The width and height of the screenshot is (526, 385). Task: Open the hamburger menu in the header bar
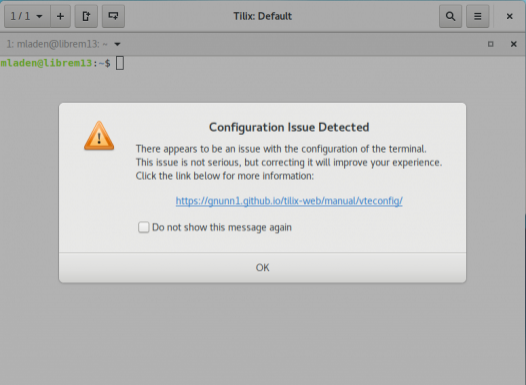pos(478,16)
